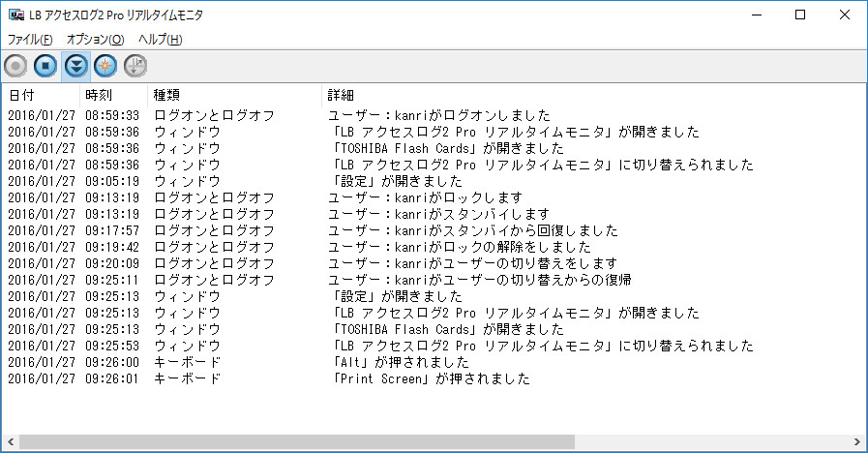
Task: Click the greyed-out export arrow toolbar icon
Action: [135, 67]
